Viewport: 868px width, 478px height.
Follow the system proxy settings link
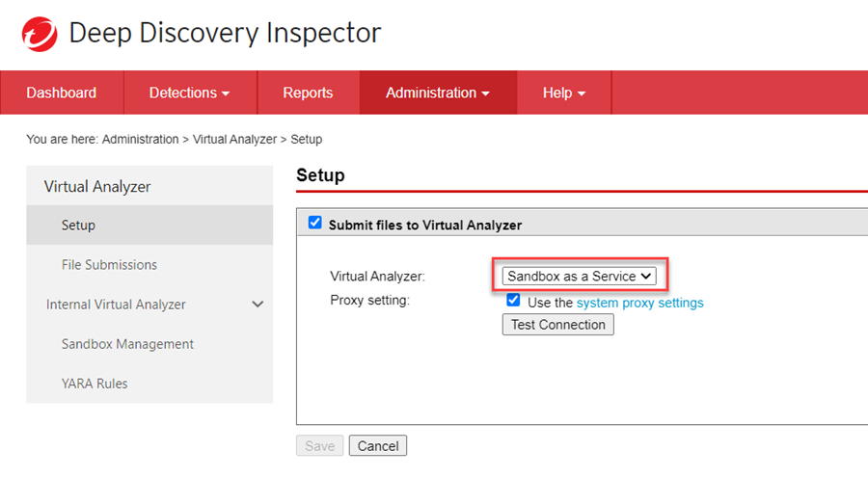[x=639, y=303]
